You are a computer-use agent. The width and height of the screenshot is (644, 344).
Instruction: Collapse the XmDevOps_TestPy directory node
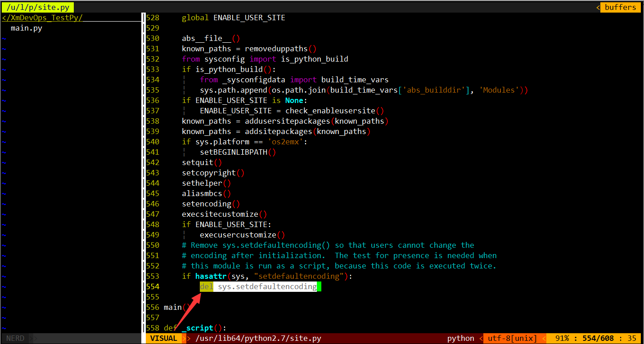coord(42,18)
